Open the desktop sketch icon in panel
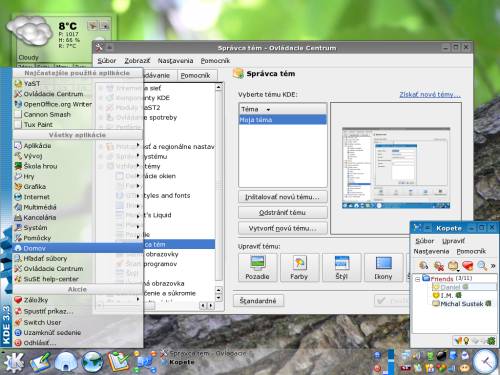This screenshot has width=500, height=375. tap(40, 362)
